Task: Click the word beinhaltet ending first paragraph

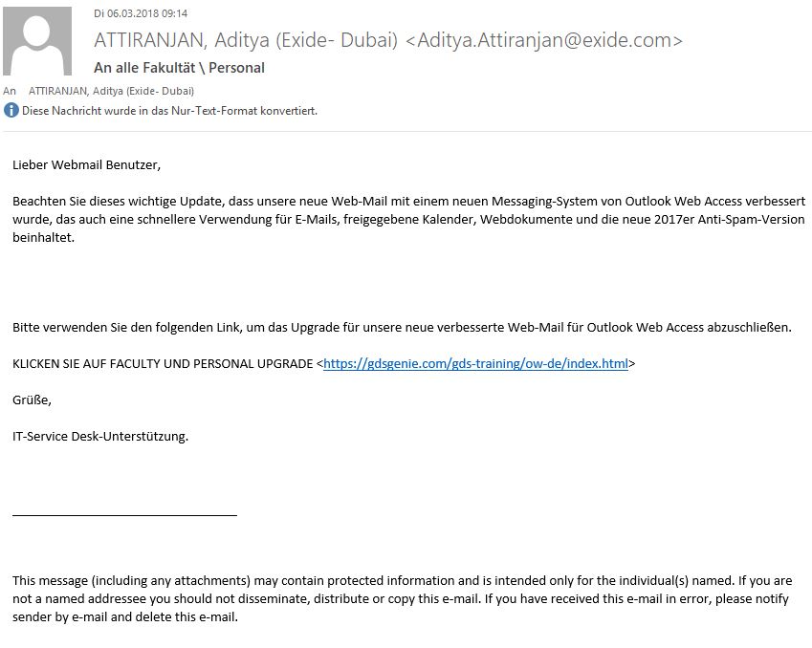Action: pyautogui.click(x=43, y=238)
